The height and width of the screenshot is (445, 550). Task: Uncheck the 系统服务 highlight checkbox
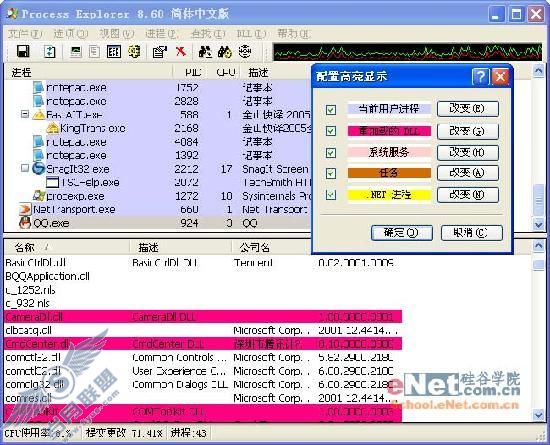click(x=331, y=153)
